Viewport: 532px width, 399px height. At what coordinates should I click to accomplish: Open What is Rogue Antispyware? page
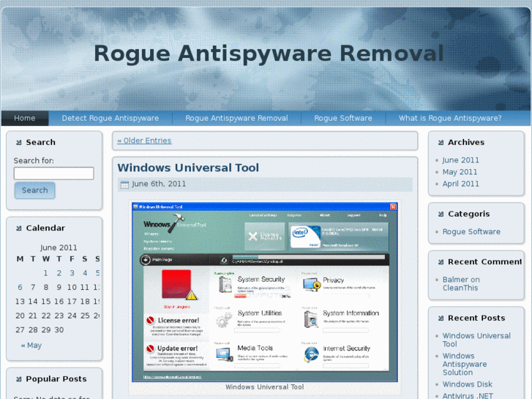[x=450, y=118]
